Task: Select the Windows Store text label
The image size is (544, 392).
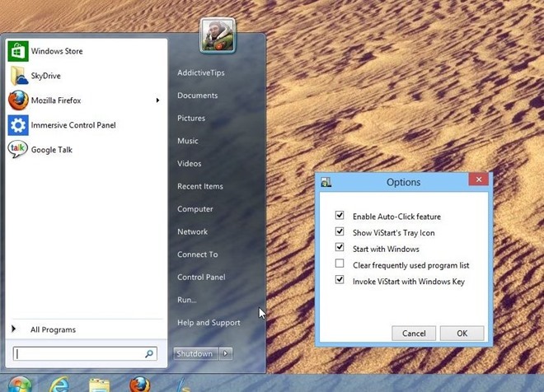Action: [x=57, y=51]
